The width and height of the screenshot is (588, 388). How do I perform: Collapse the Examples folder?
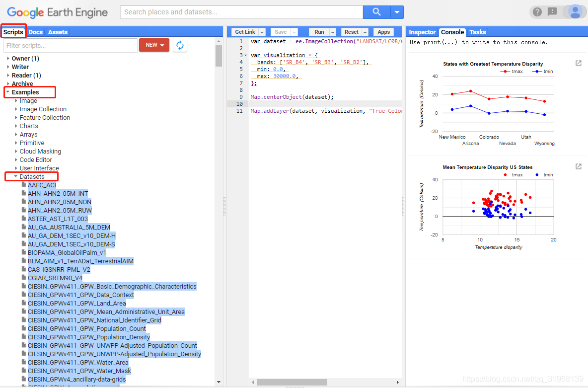8,92
